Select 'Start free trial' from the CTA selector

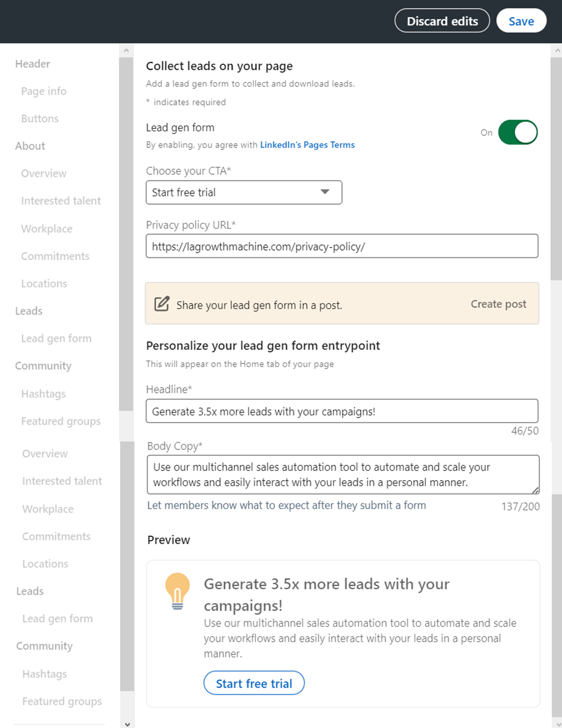point(244,192)
